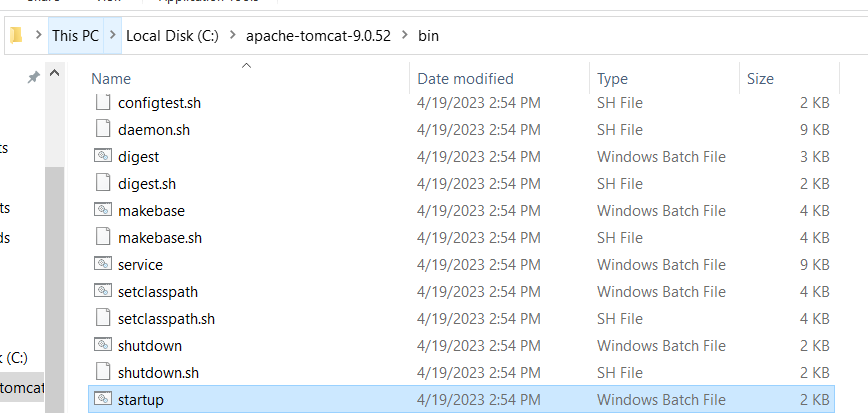Click the SH File type of configtest.sh
The image size is (868, 413).
point(619,103)
